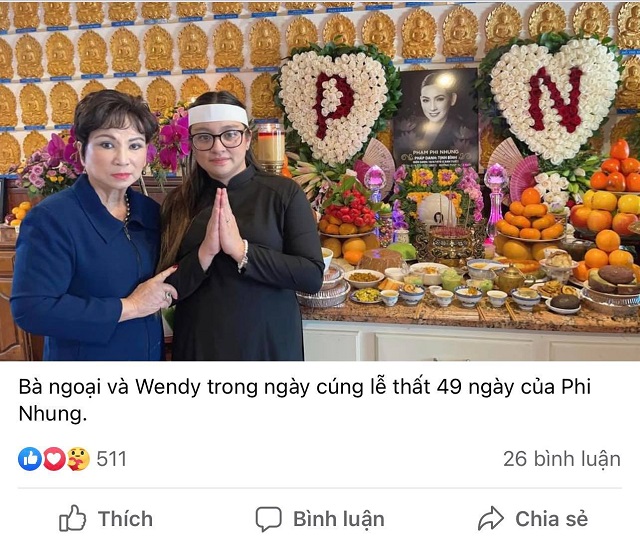640x545 pixels.
Task: Click the heart wreath with letter N
Action: coord(552,100)
